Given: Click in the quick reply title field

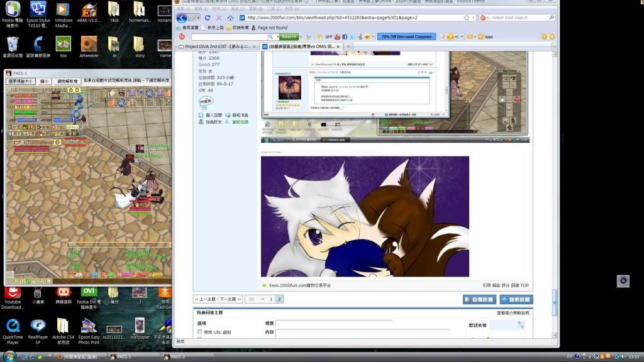Looking at the screenshot, I should pyautogui.click(x=333, y=323).
